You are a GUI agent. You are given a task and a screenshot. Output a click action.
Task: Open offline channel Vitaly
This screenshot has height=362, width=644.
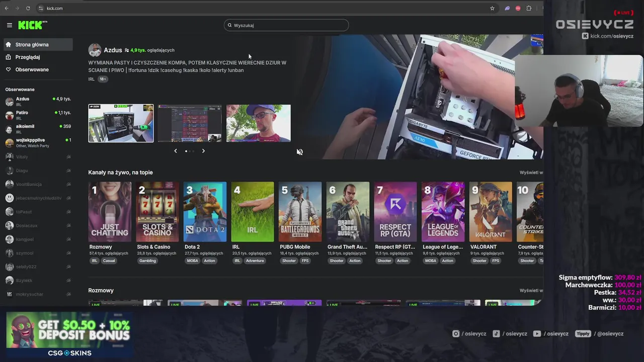(38, 157)
